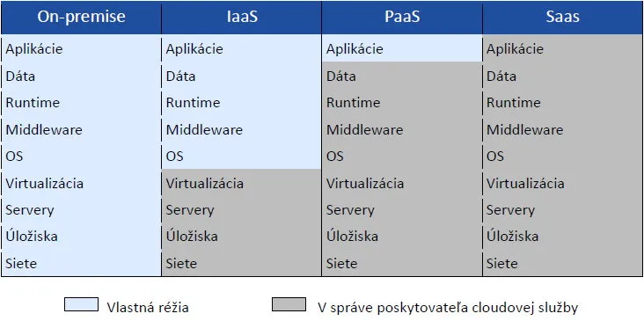Click the gray cloud provider legend swatch

click(289, 304)
